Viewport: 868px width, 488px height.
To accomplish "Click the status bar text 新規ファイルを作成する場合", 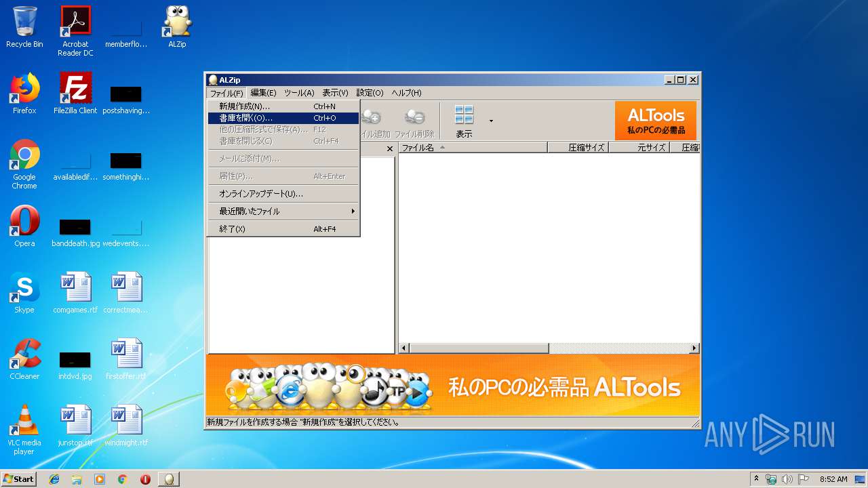I will tap(303, 422).
